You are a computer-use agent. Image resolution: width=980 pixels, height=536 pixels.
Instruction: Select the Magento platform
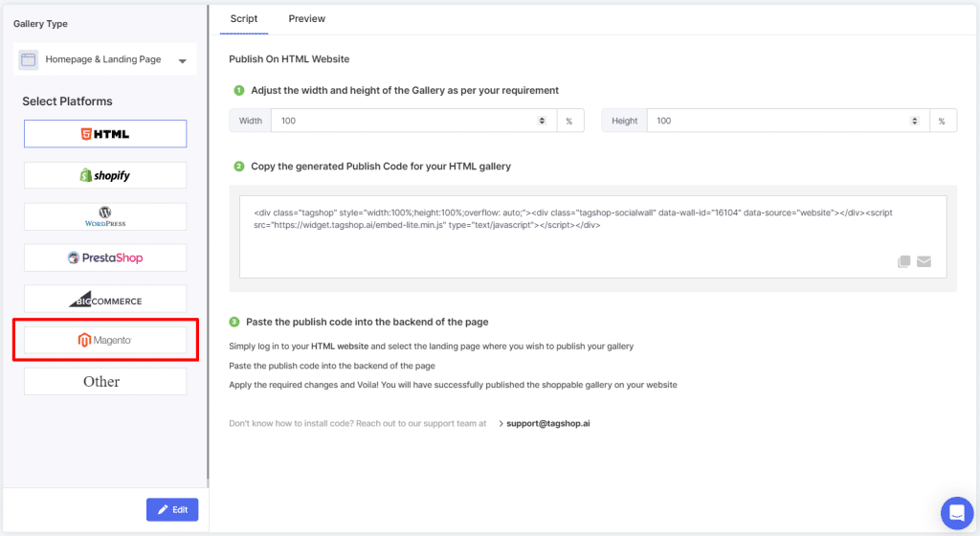pos(105,340)
